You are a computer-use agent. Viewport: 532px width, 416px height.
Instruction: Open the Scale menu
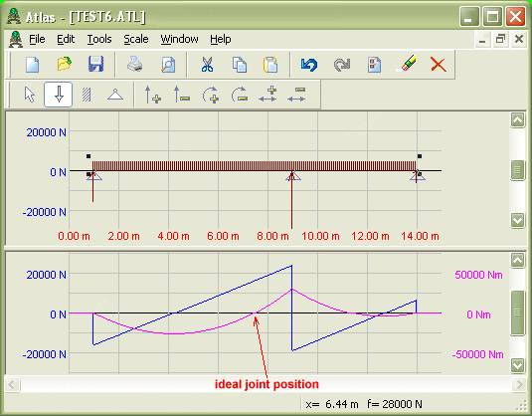click(x=135, y=39)
